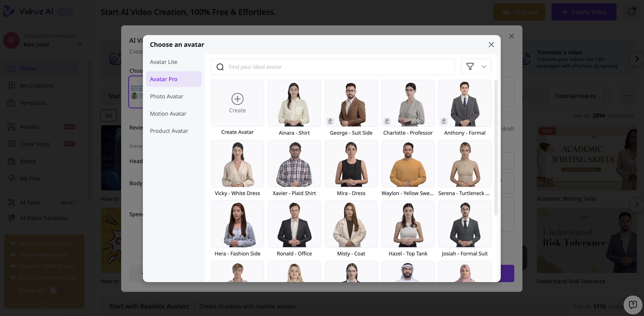Viewport: 644px width, 316px height.
Task: Close the Choose an avatar dialog
Action: point(491,45)
